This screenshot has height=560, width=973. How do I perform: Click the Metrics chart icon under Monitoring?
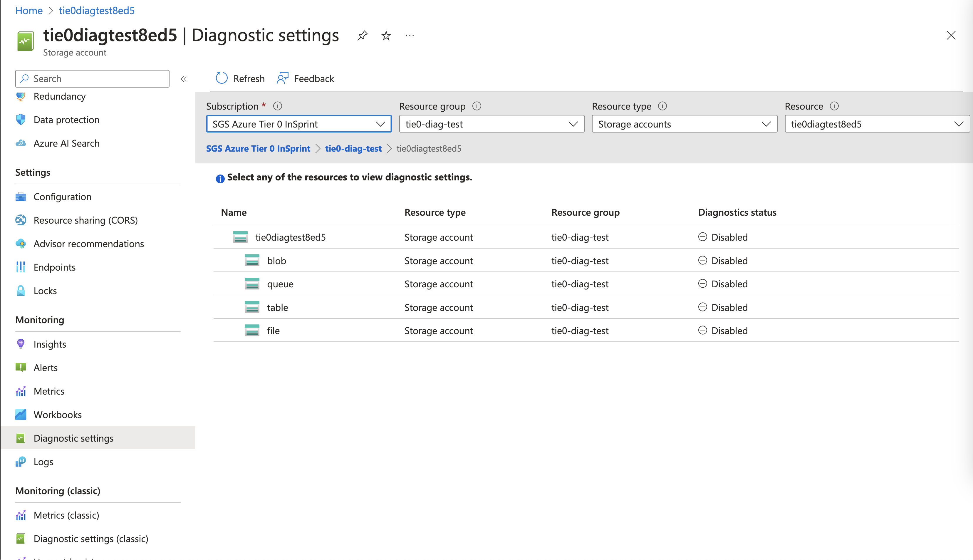click(21, 391)
